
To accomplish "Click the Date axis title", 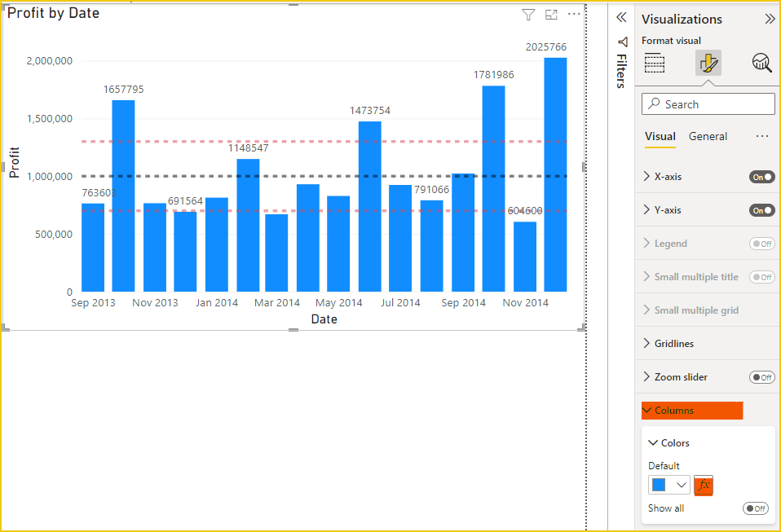I will click(324, 319).
